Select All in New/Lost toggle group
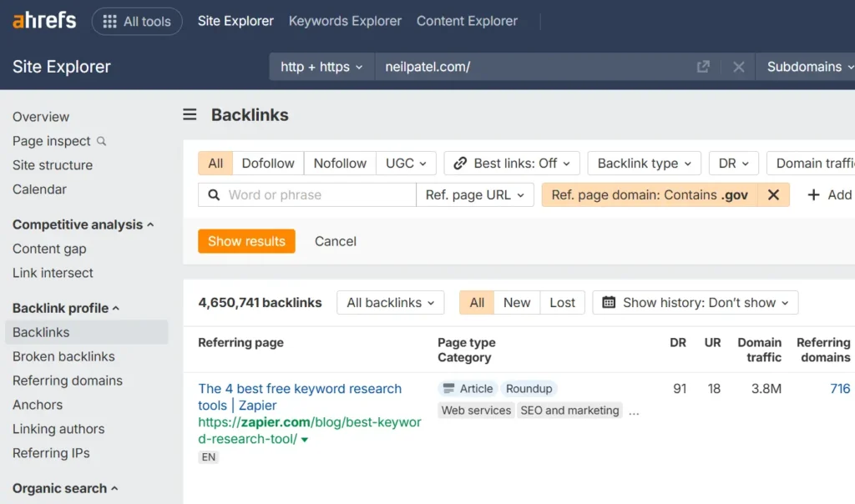 (x=477, y=302)
